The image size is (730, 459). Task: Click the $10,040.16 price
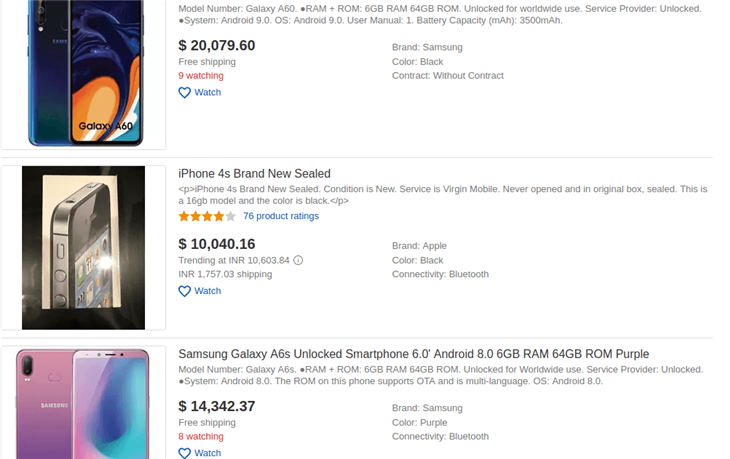tap(216, 244)
